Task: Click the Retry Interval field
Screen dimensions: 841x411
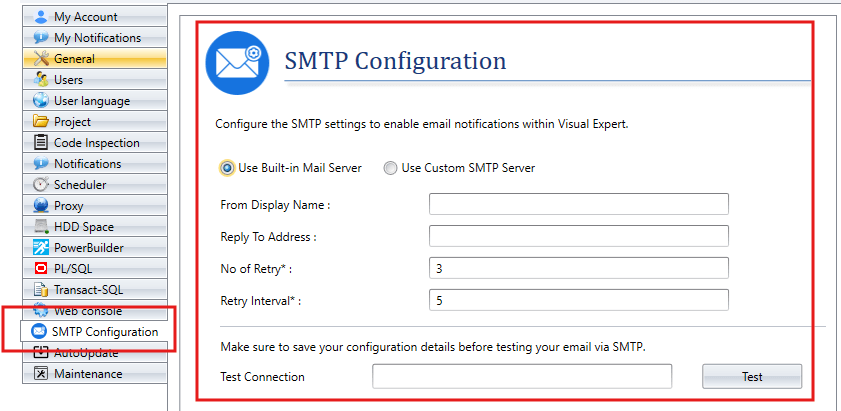Action: pos(579,300)
